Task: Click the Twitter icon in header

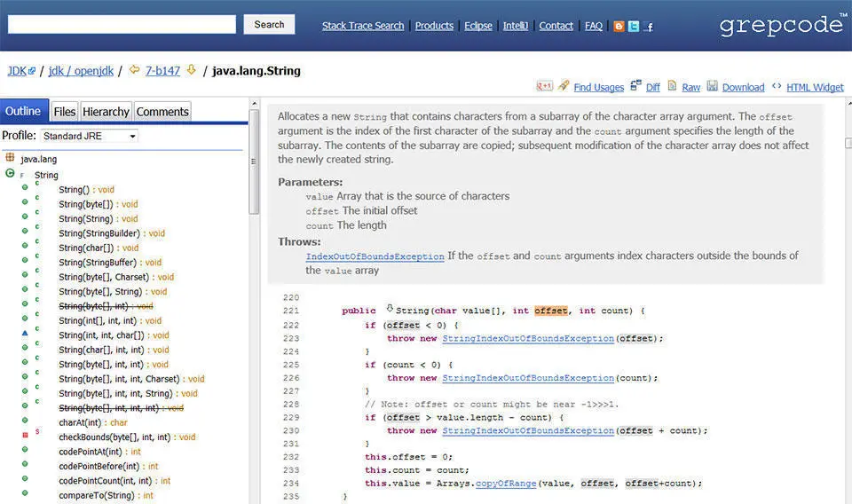Action: tap(634, 26)
